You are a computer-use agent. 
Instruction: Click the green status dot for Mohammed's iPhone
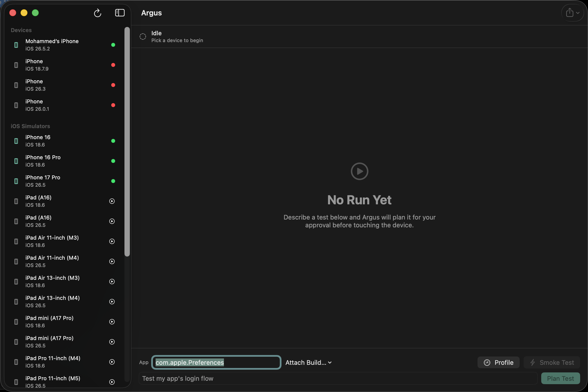[113, 45]
